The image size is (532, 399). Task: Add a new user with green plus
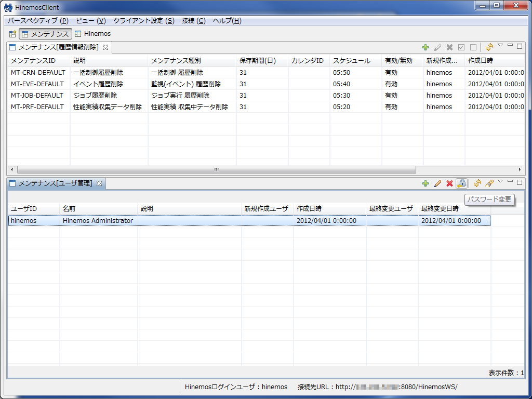click(425, 183)
